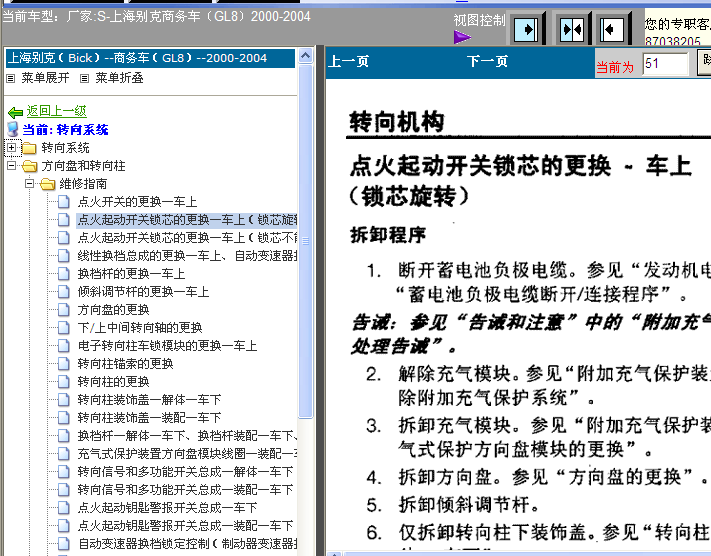Open 点火起动开关锁芯的更换 (锁芯旋转) entry
Viewport: 711px width, 556px height.
tap(187, 220)
